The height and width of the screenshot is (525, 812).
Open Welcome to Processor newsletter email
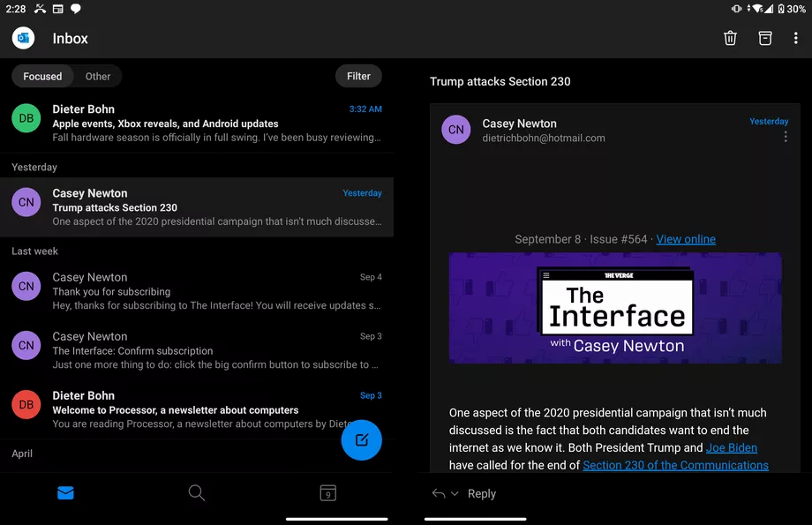click(x=197, y=409)
